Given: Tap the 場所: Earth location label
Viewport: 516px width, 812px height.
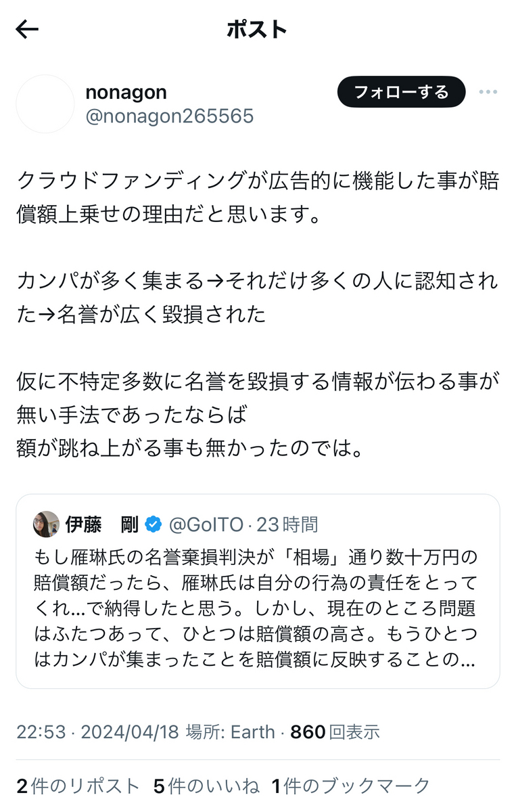Looking at the screenshot, I should [x=231, y=732].
